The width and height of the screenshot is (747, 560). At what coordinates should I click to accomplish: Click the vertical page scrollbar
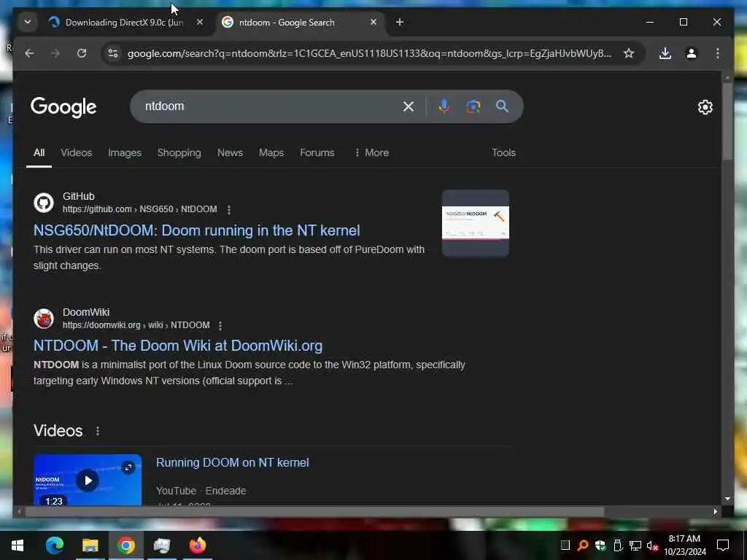point(727,122)
